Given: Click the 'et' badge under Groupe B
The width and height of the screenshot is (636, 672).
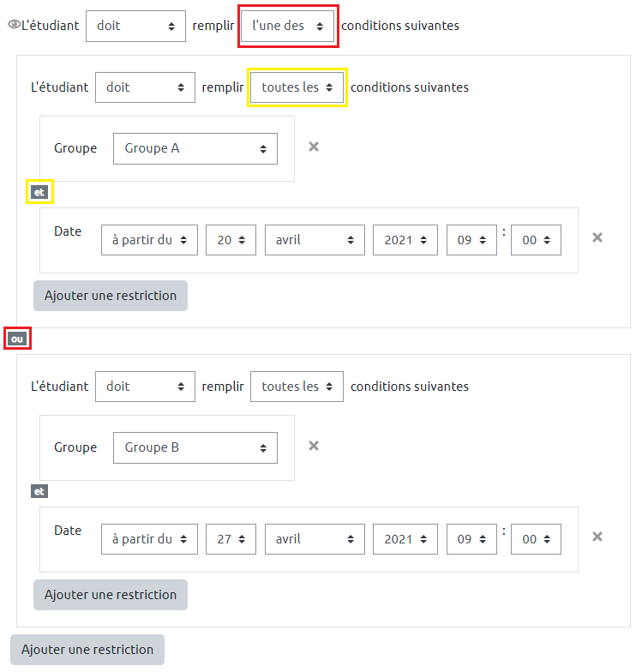Looking at the screenshot, I should click(39, 491).
